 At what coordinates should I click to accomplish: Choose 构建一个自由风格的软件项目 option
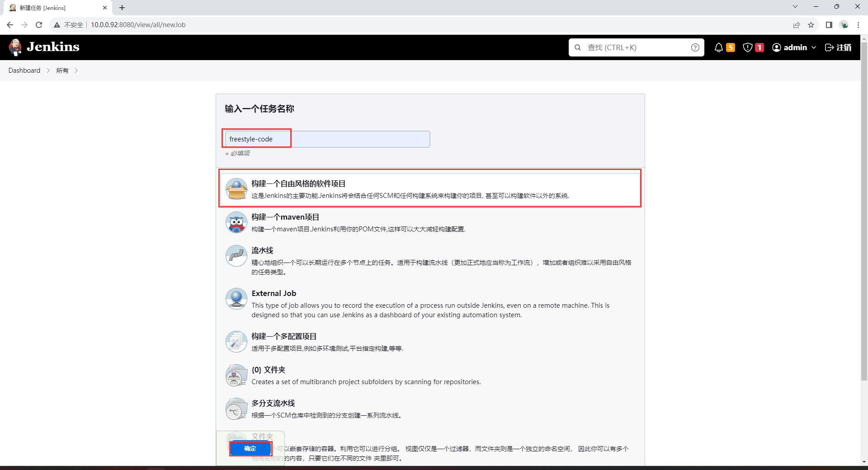[x=430, y=189]
